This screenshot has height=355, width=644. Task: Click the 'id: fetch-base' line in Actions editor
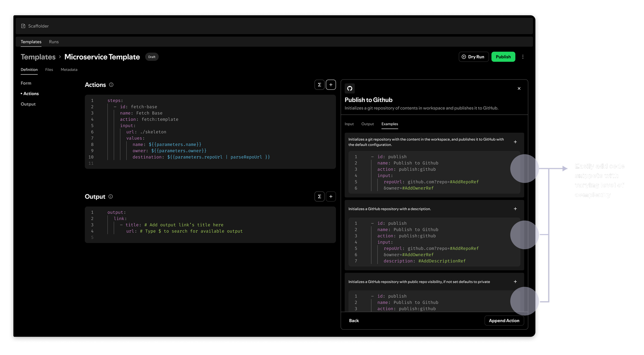(135, 107)
